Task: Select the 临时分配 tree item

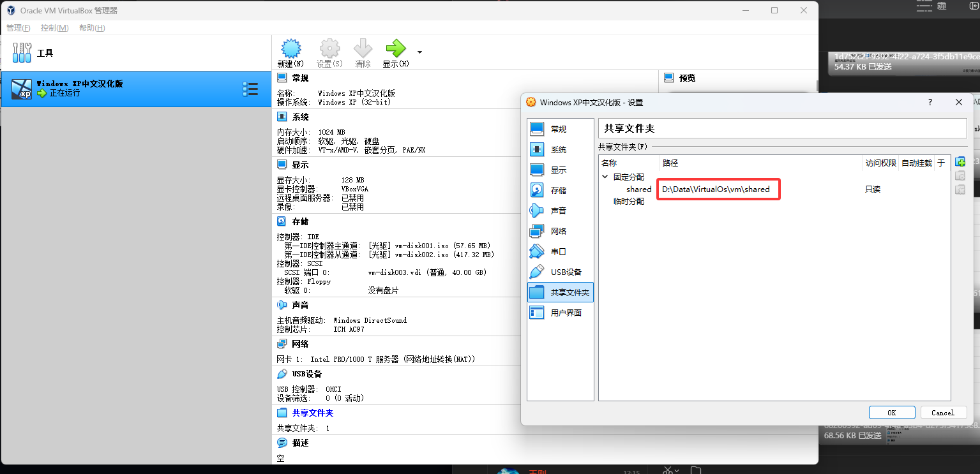Action: (x=628, y=202)
